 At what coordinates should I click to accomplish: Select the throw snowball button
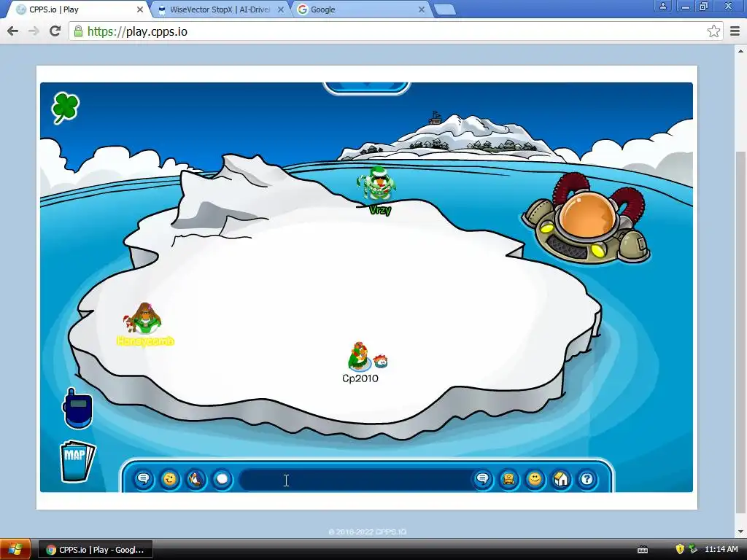point(222,478)
